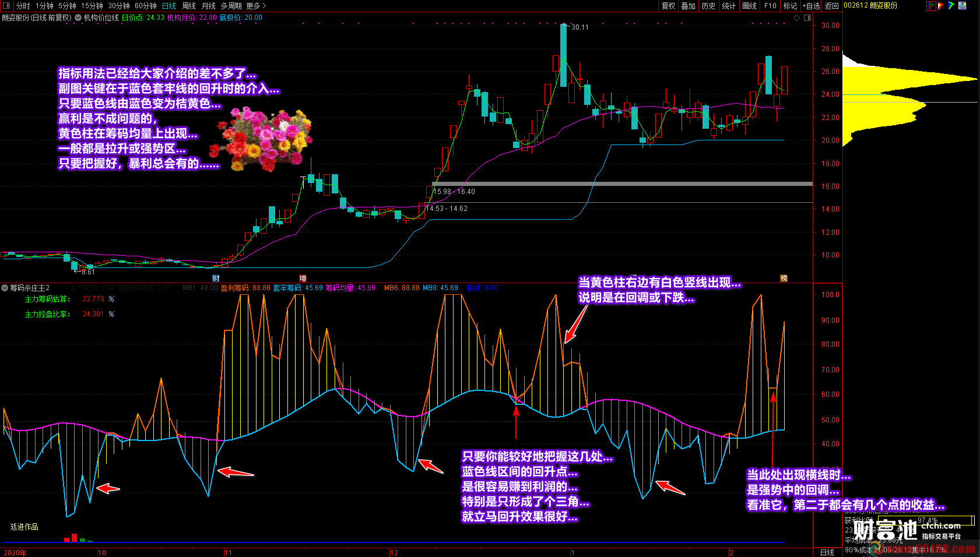Click the 朗姿股份(日线.前复权) chart title

coord(36,17)
